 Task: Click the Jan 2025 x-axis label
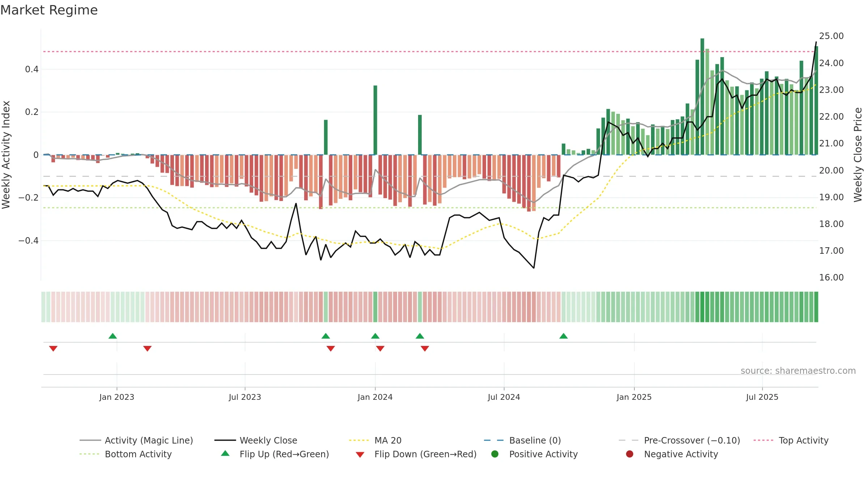tap(634, 397)
